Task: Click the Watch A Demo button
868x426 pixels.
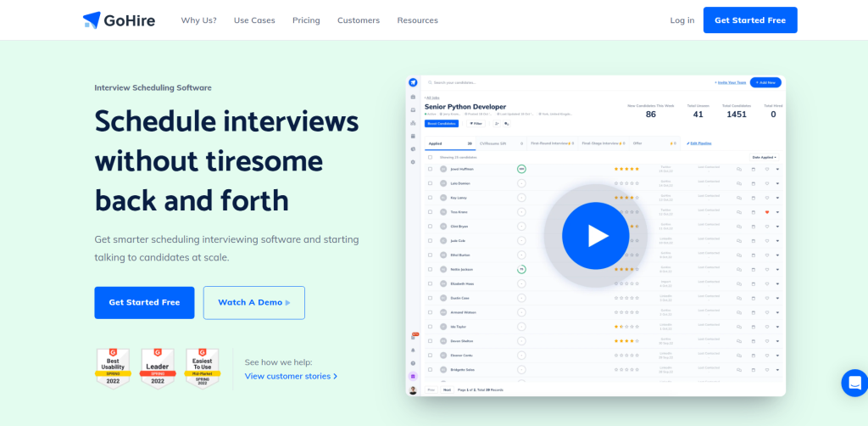Action: pos(254,302)
